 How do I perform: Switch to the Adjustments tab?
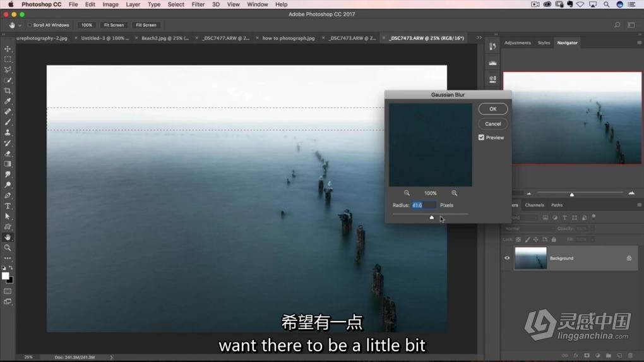(518, 42)
